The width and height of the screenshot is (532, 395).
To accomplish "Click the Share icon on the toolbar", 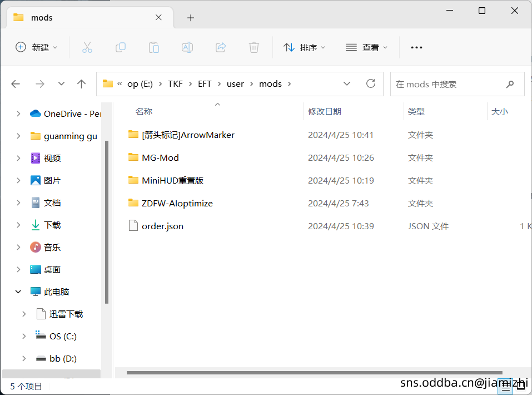I will click(x=221, y=47).
